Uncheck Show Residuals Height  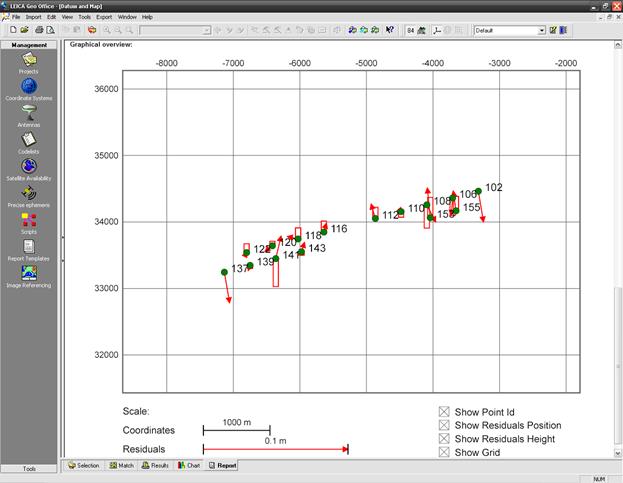tap(444, 439)
